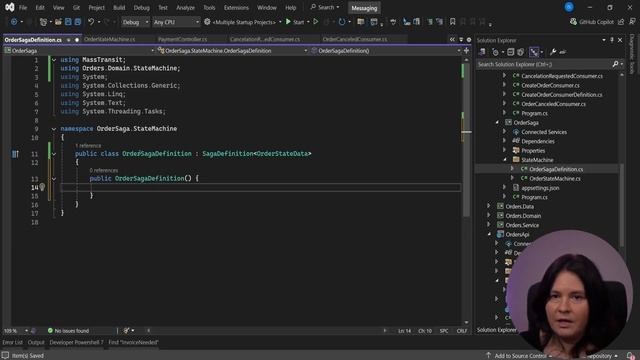Viewport: 640px width, 360px height.
Task: Select appsettings.json in Solution Explorer
Action: [x=540, y=188]
